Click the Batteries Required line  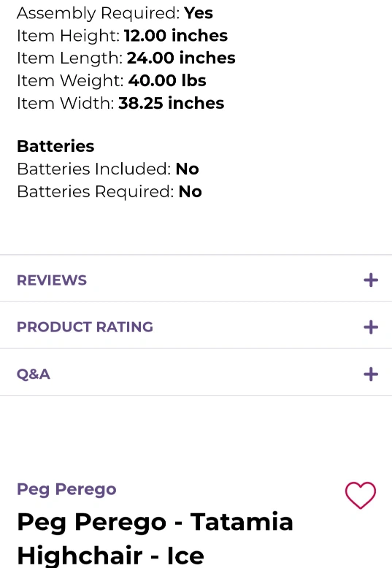pos(109,192)
